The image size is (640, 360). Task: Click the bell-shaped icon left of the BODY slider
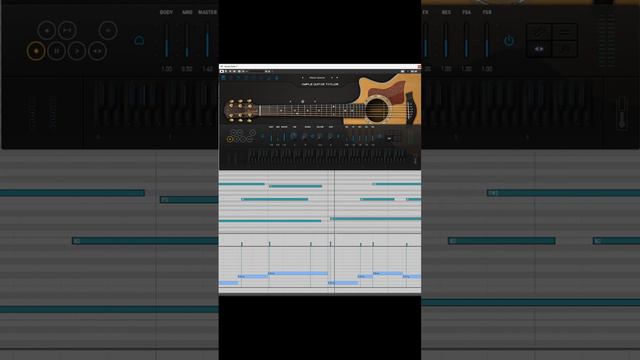pos(262,136)
